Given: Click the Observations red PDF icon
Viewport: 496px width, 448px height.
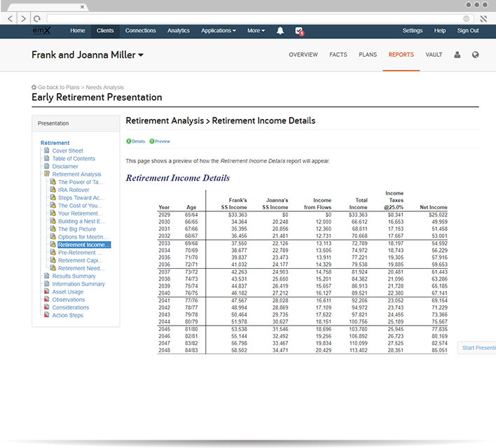Looking at the screenshot, I should (47, 300).
